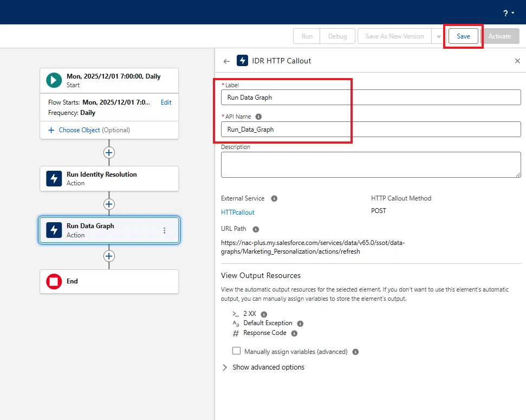Open the help question mark menu

(508, 13)
